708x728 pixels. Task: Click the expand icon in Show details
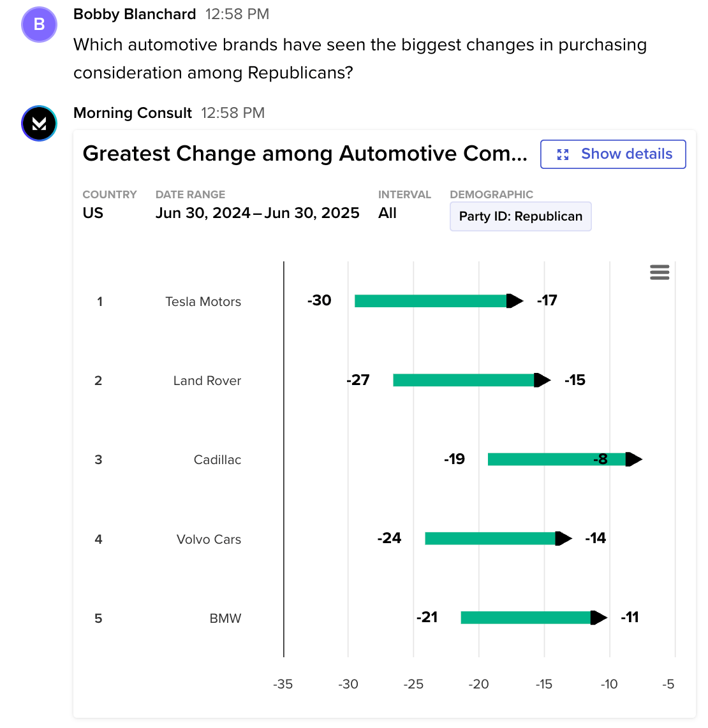[x=563, y=154]
